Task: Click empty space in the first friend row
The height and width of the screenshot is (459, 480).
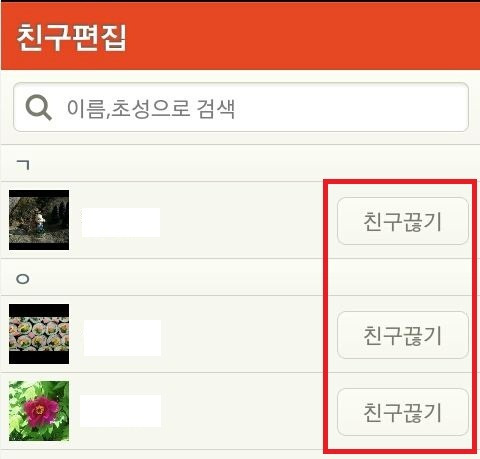Action: (x=243, y=220)
